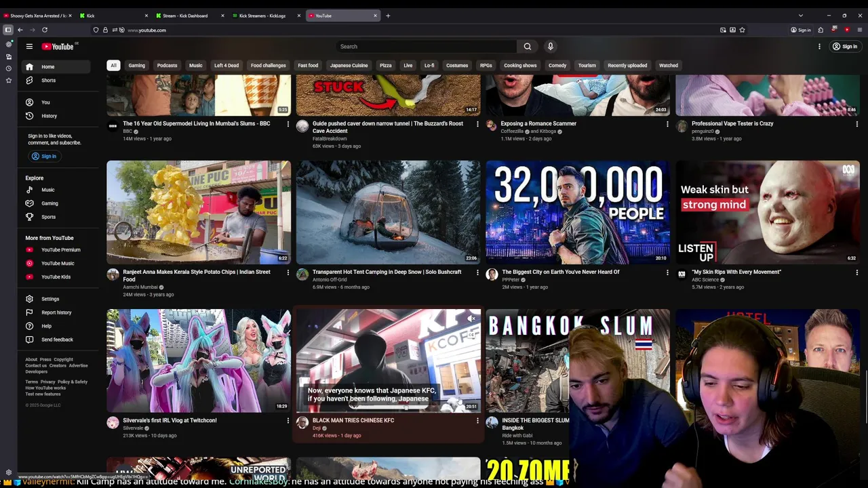Open YouTube settings three-dot menu

[819, 46]
